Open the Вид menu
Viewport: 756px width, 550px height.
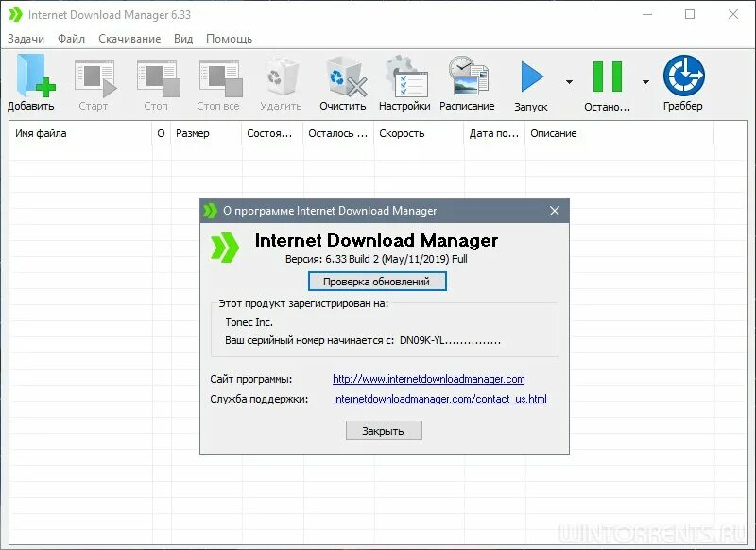click(x=183, y=39)
